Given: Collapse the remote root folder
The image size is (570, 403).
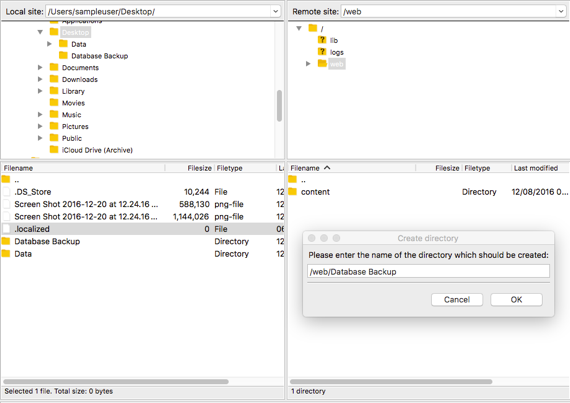Looking at the screenshot, I should [x=299, y=28].
